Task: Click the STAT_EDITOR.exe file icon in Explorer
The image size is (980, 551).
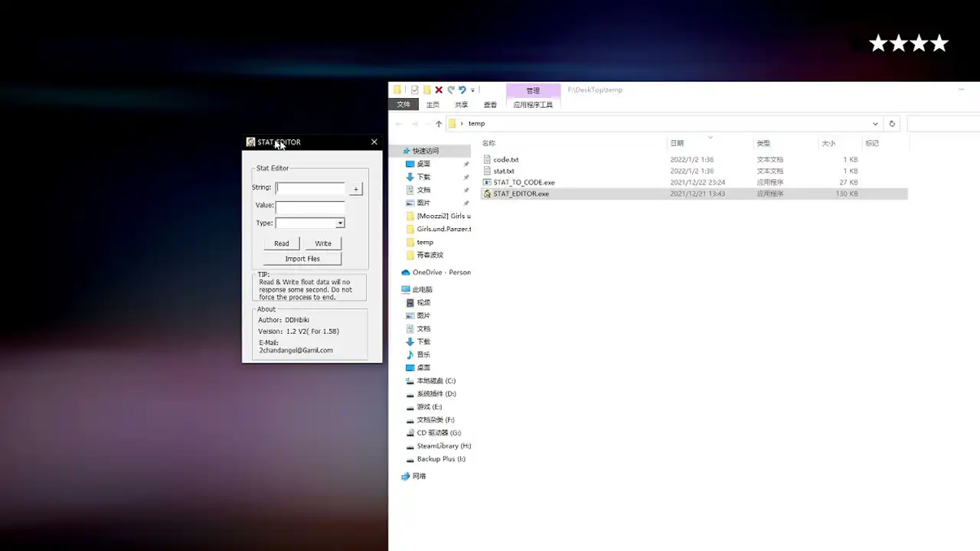Action: pyautogui.click(x=487, y=194)
